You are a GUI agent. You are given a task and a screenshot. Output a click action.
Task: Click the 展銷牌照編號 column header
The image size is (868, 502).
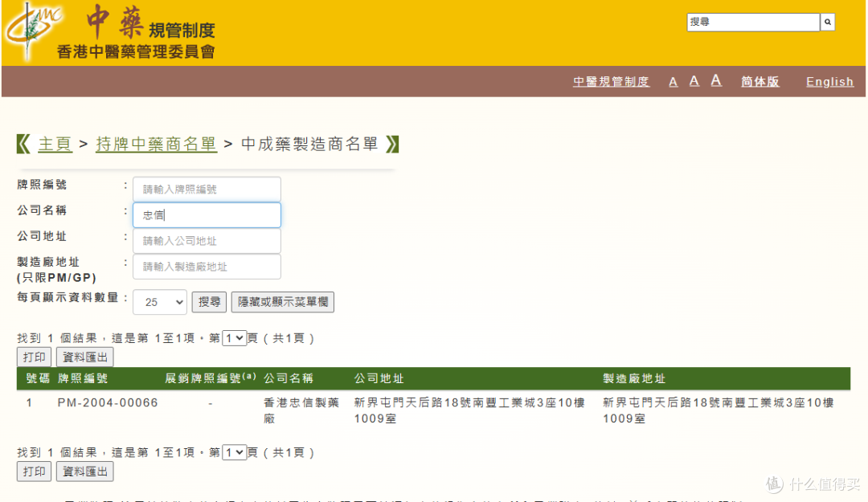click(211, 378)
